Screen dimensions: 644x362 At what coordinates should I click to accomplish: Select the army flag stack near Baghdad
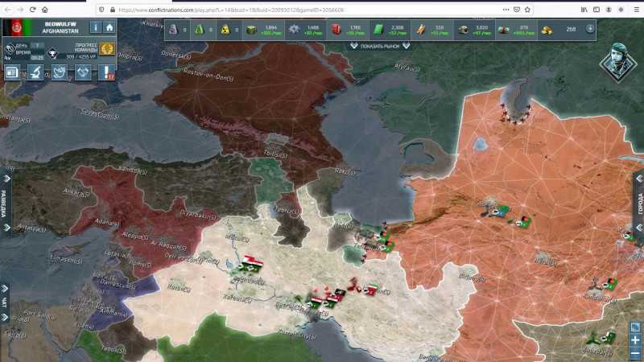point(252,264)
